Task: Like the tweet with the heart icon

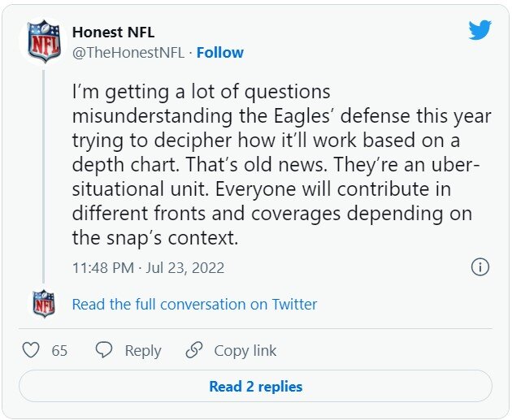Action: [x=31, y=350]
